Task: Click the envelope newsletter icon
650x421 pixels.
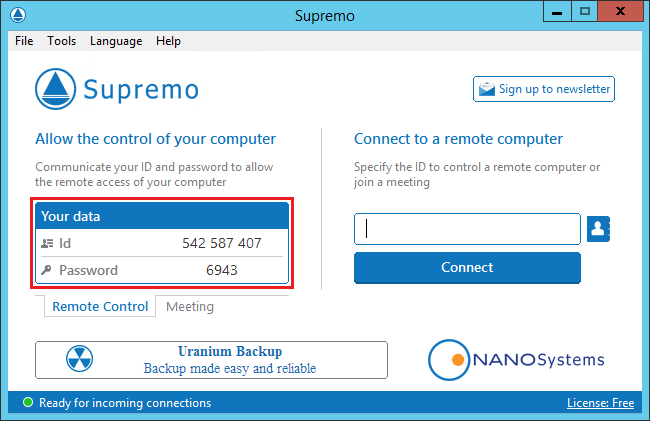Action: [x=487, y=89]
